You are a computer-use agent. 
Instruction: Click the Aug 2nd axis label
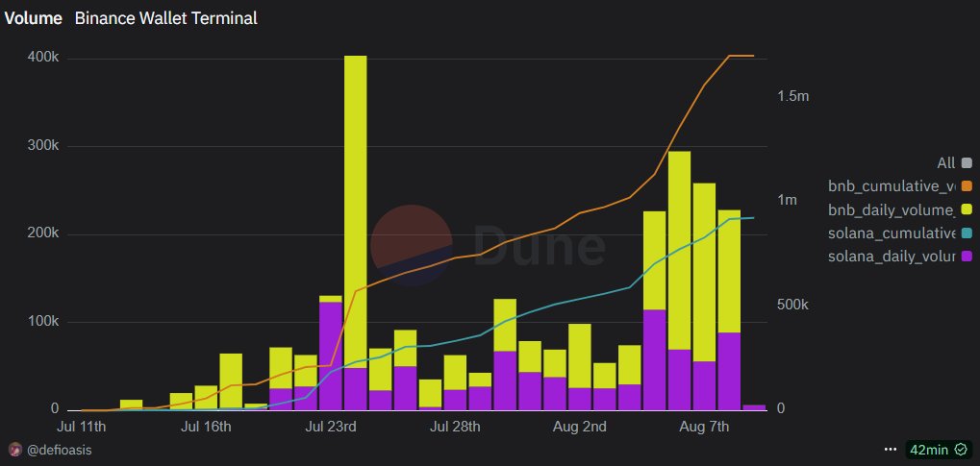(x=579, y=428)
